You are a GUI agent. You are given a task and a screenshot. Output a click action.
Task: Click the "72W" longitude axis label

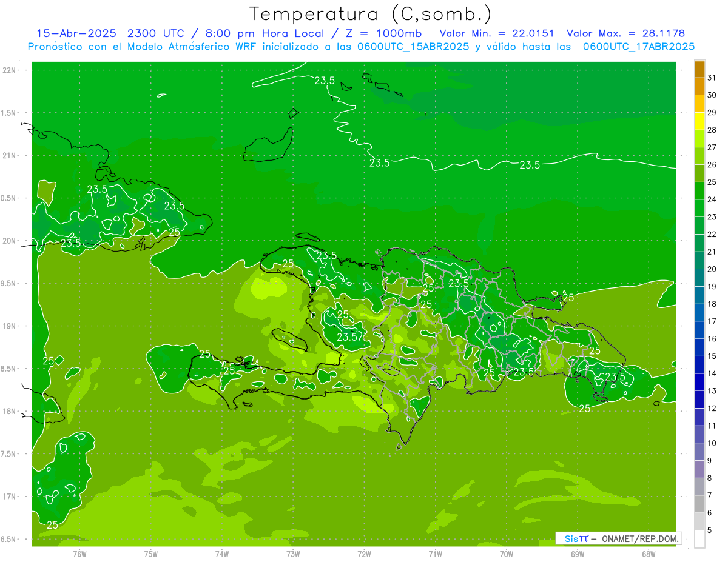364,554
